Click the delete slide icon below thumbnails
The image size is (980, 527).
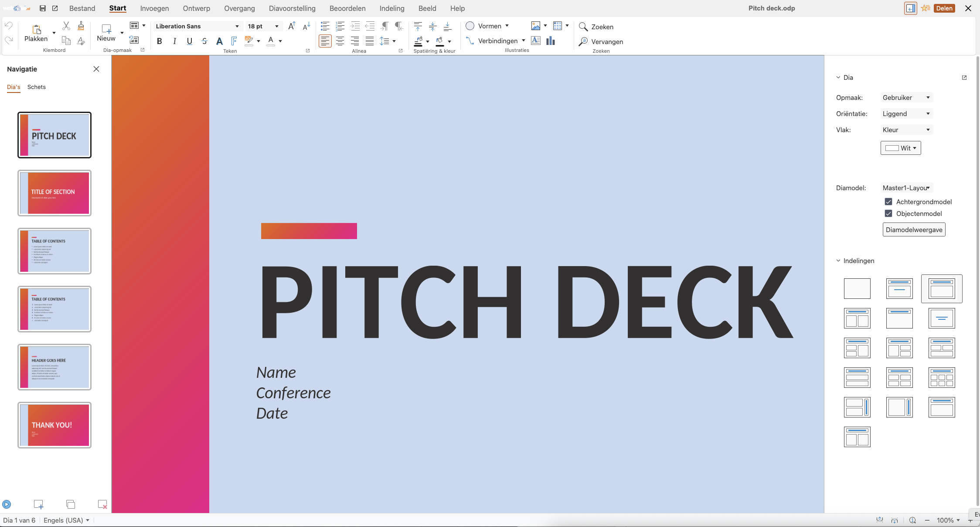(102, 504)
